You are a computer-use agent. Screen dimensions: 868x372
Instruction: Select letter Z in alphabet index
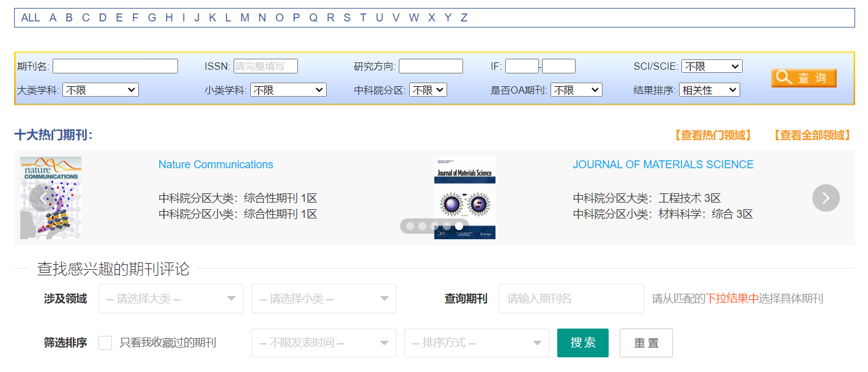coord(464,18)
